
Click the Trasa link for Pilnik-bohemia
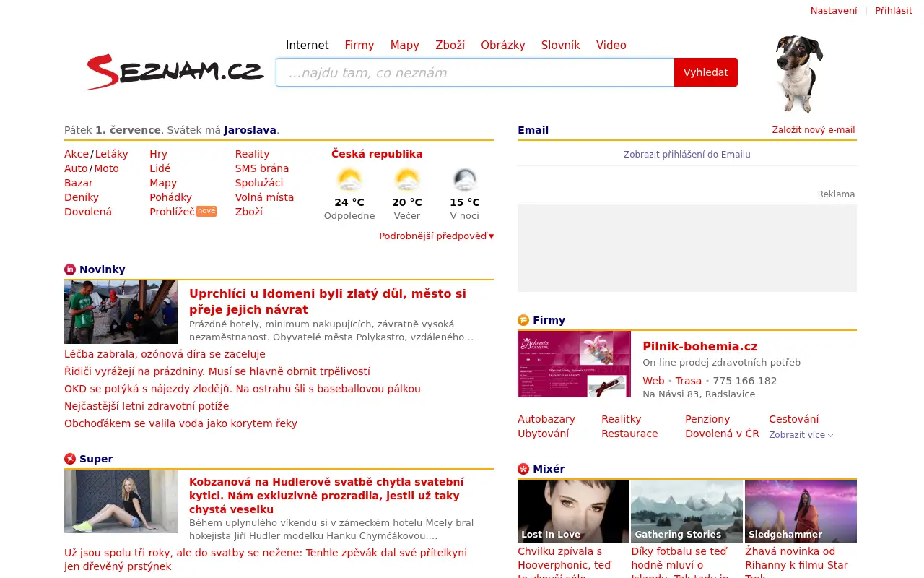[x=689, y=381]
